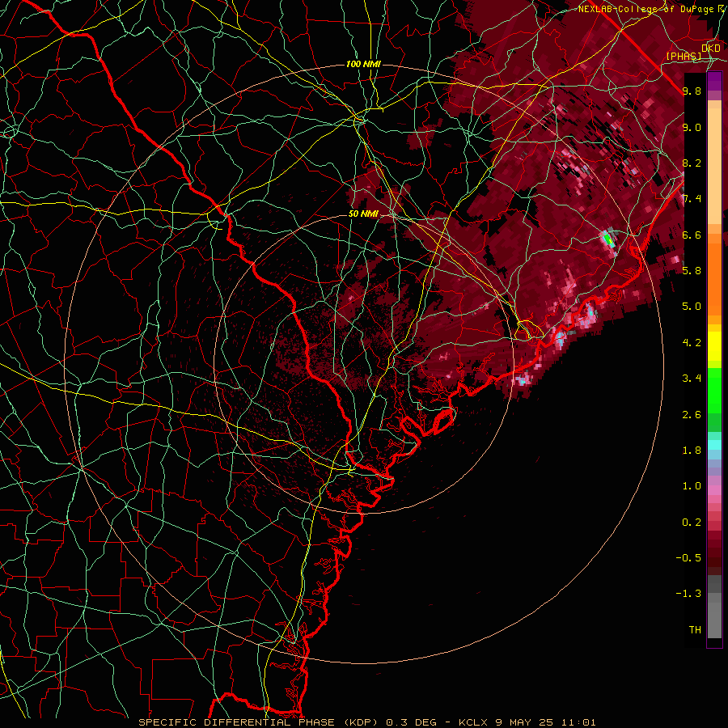
Task: Click the 8.2 value on color scale
Action: click(692, 163)
